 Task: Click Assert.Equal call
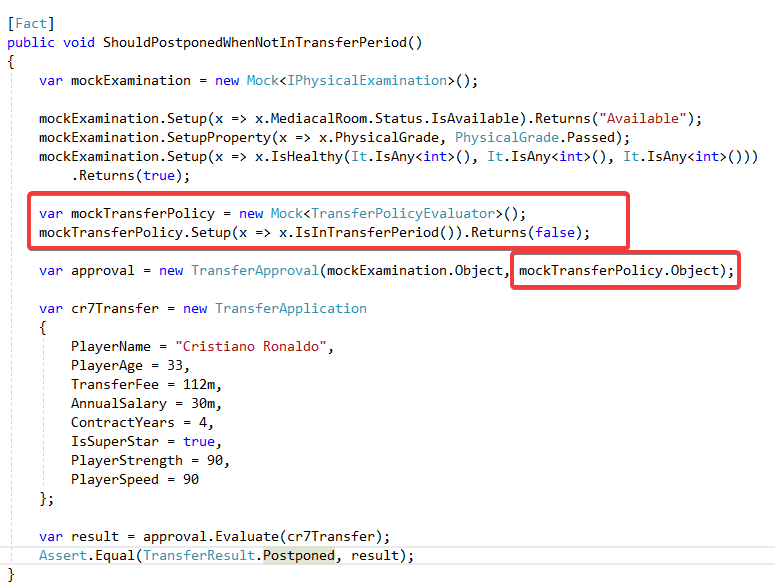pyautogui.click(x=86, y=555)
